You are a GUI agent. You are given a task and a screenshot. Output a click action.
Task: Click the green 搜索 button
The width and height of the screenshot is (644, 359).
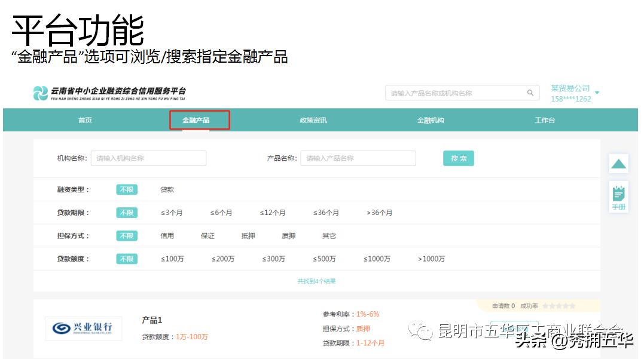click(x=457, y=158)
